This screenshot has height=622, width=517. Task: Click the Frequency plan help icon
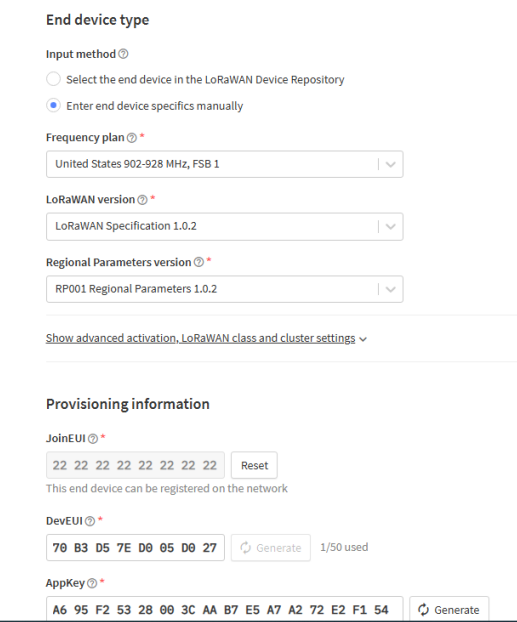pos(132,138)
